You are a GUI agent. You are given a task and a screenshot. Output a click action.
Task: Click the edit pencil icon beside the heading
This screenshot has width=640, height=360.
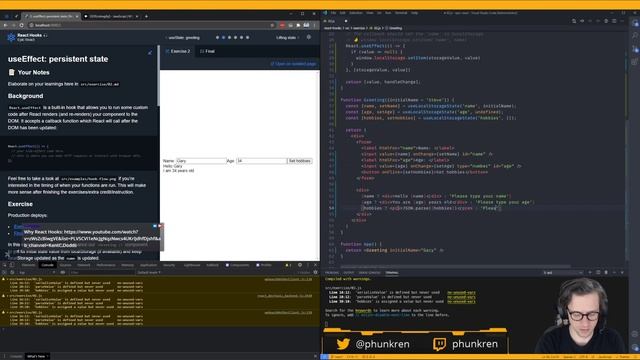pos(150,53)
